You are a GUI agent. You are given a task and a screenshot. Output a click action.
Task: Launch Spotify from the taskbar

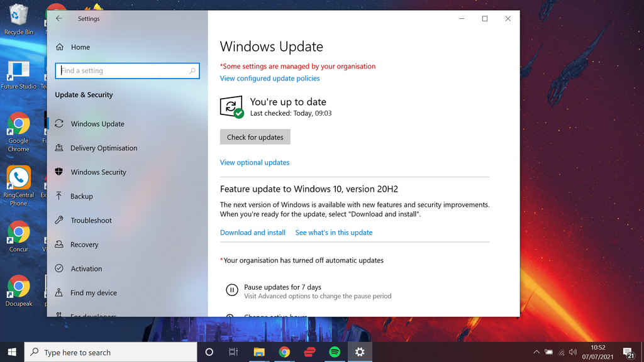point(334,352)
